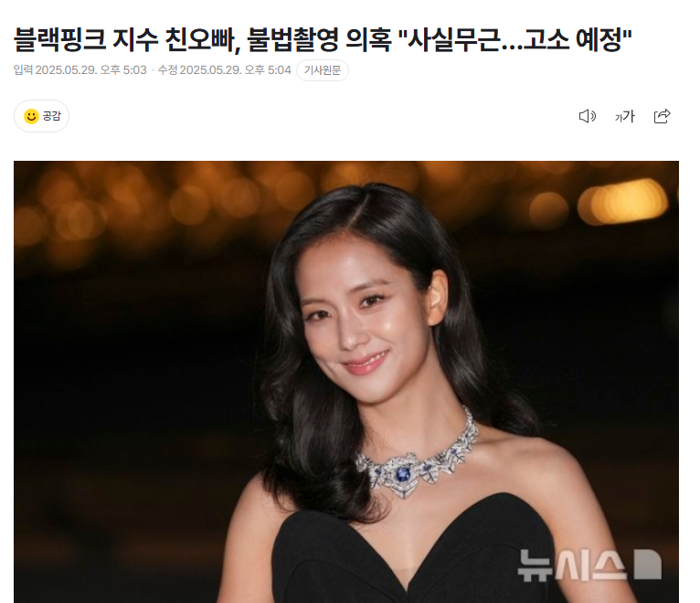Click the 입력 2025.05.29 date text
The image size is (700, 603).
click(80, 70)
